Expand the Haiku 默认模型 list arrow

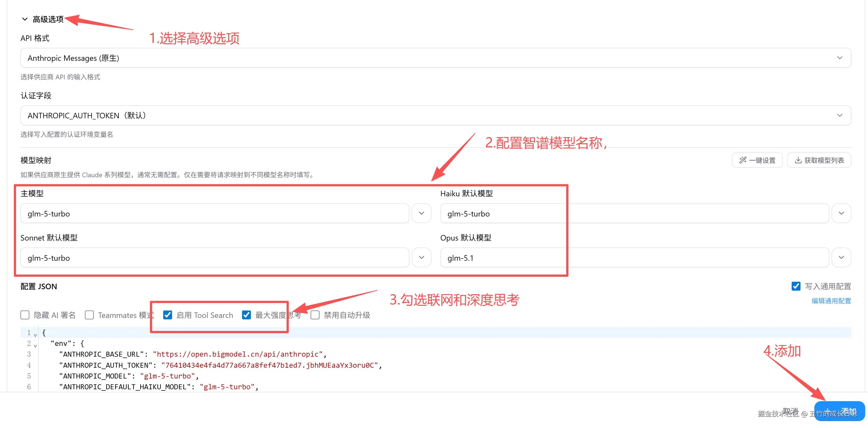(841, 213)
